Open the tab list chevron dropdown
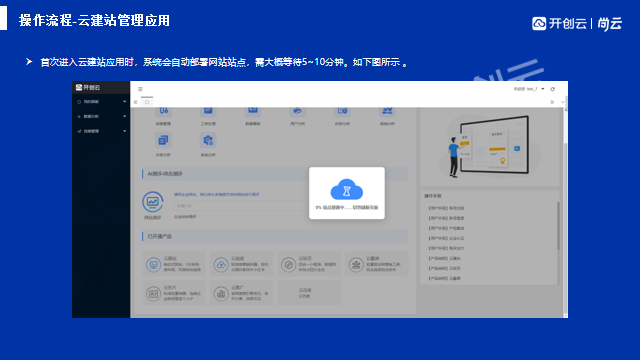The image size is (640, 360). pos(562,102)
